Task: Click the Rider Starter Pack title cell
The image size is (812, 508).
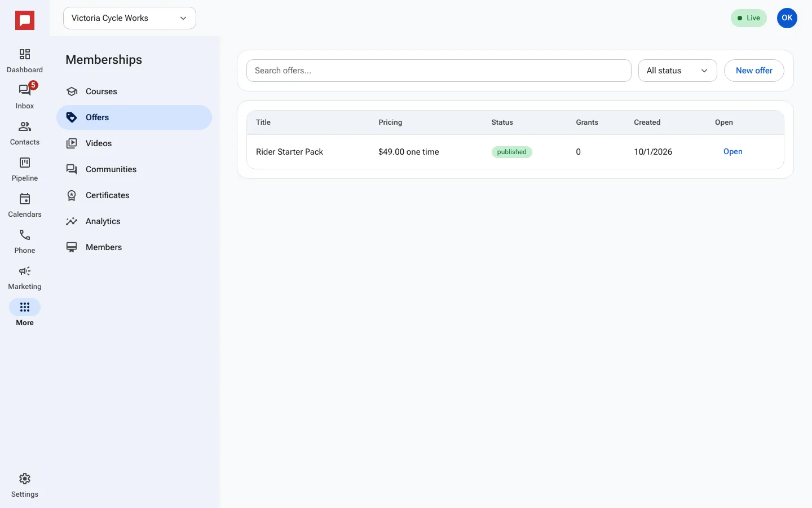Action: coord(290,152)
